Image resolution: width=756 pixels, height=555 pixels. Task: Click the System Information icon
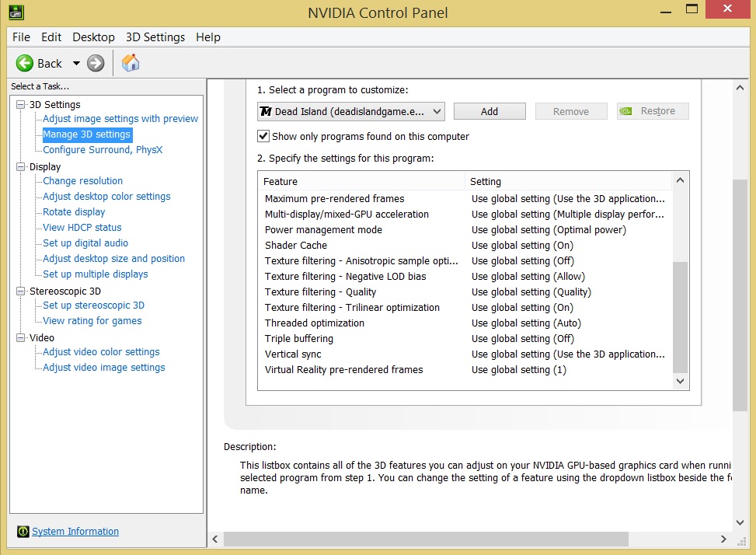[x=23, y=532]
